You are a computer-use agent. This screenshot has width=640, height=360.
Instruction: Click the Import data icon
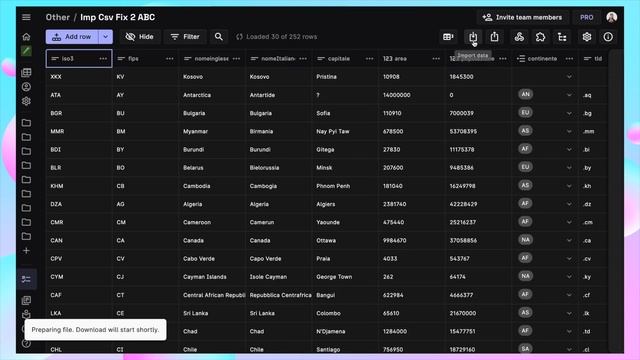tap(473, 37)
